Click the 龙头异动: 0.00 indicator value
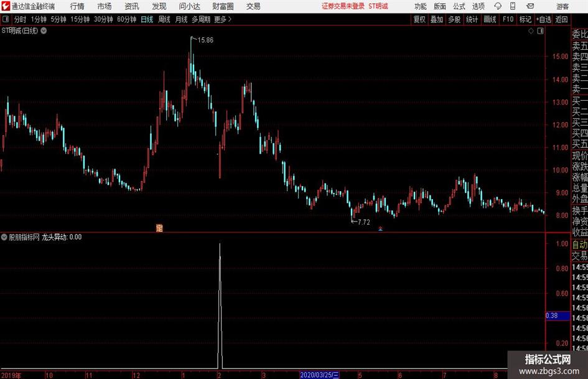 (x=62, y=237)
